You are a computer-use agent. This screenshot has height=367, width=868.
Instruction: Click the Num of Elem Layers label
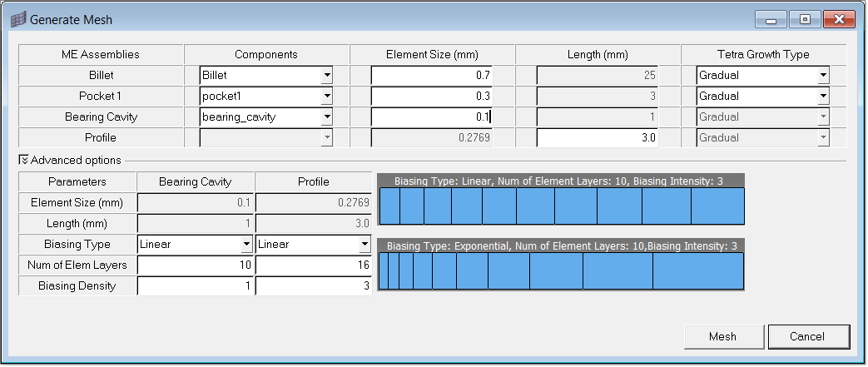(x=77, y=265)
